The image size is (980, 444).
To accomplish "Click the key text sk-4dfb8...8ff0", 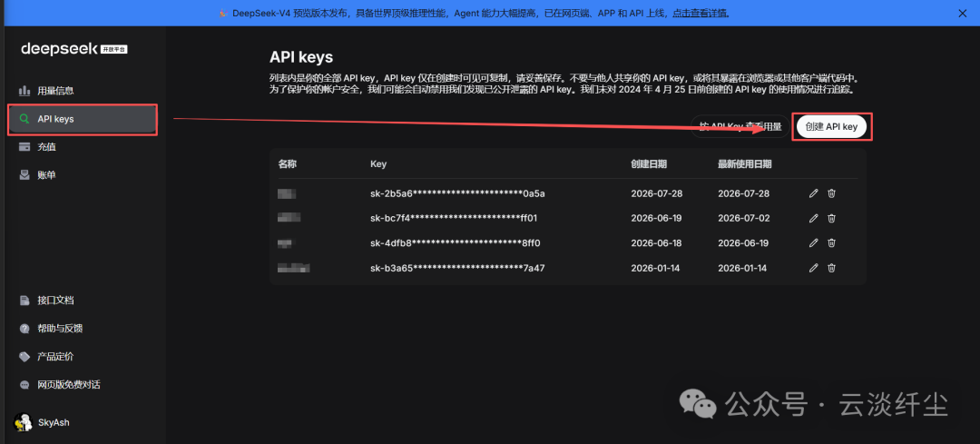I will coord(455,242).
